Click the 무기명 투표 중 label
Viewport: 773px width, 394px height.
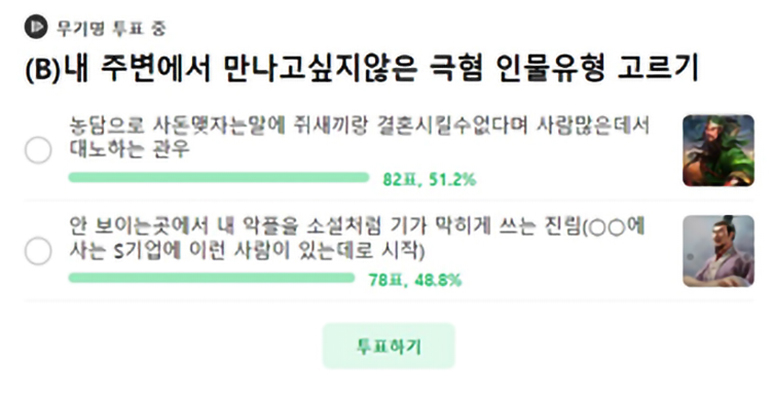pos(111,28)
